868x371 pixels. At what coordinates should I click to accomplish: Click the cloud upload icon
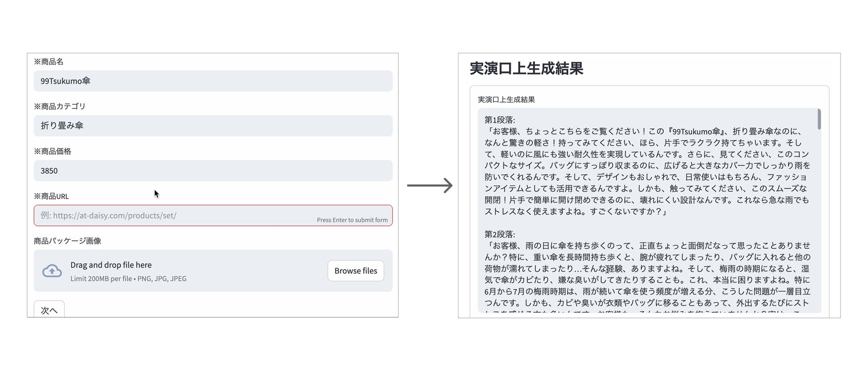click(x=52, y=270)
